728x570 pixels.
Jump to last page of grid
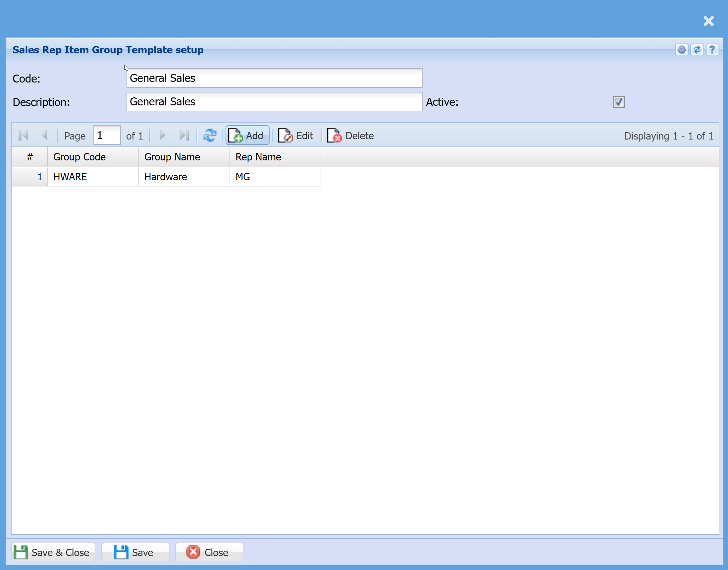tap(184, 136)
